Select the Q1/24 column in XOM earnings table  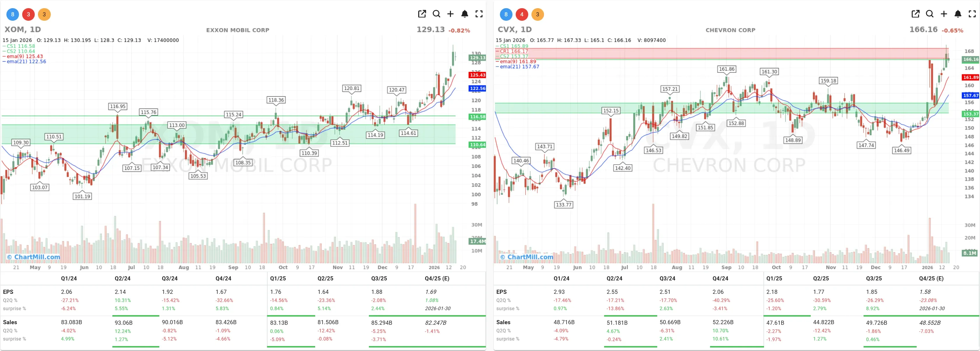point(69,278)
